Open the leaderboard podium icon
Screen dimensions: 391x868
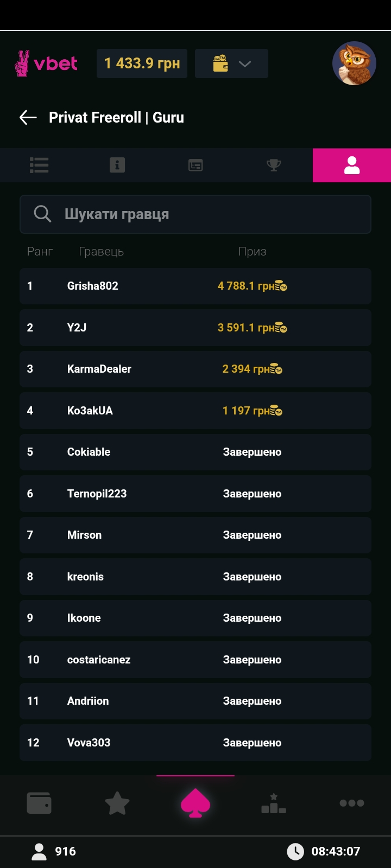click(274, 803)
